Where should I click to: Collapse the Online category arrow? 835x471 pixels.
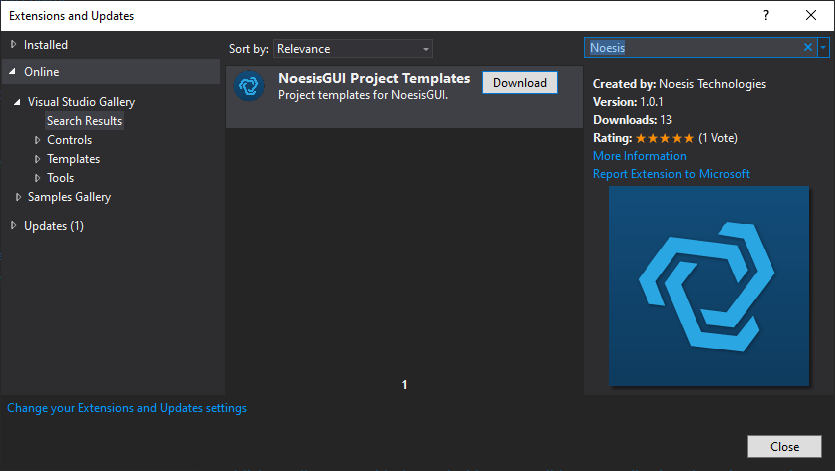(x=12, y=71)
